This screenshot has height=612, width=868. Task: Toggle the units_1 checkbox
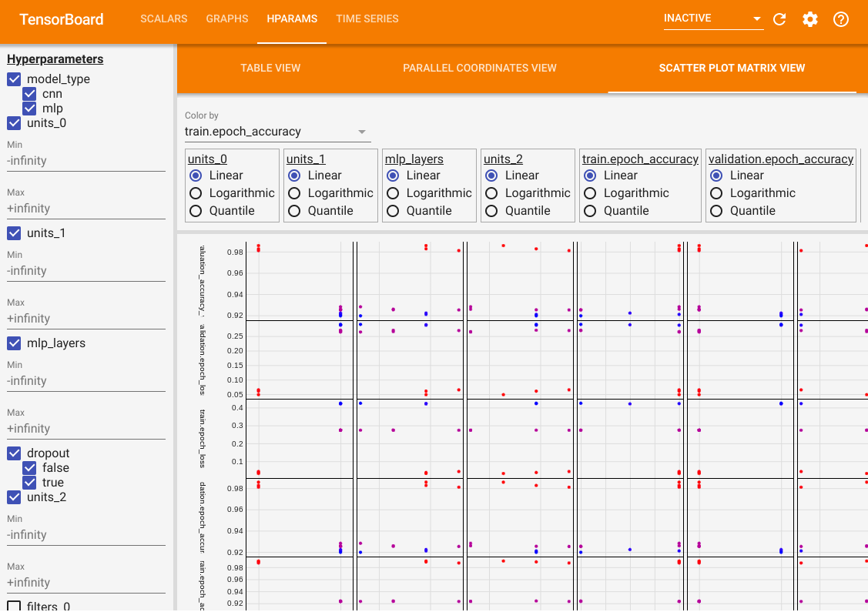tap(15, 233)
